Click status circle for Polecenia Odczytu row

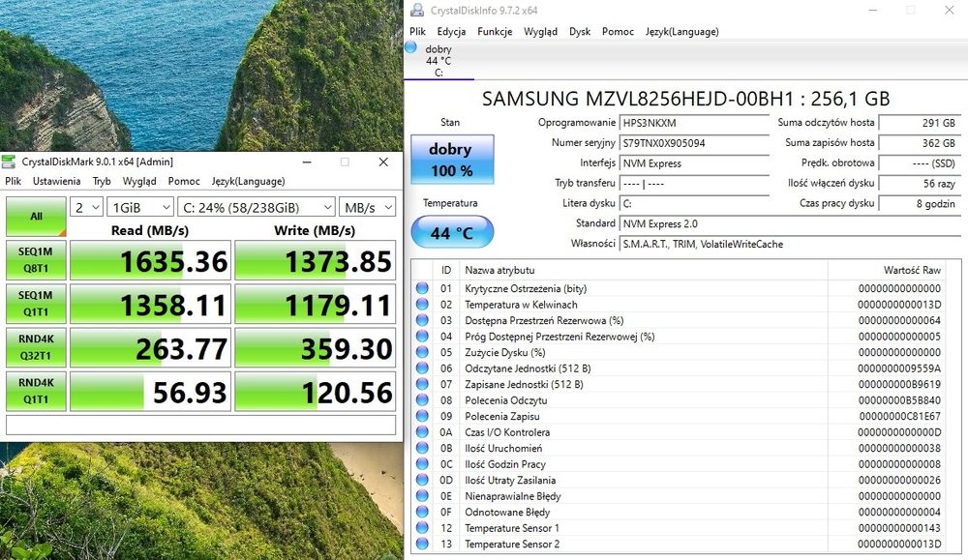422,400
